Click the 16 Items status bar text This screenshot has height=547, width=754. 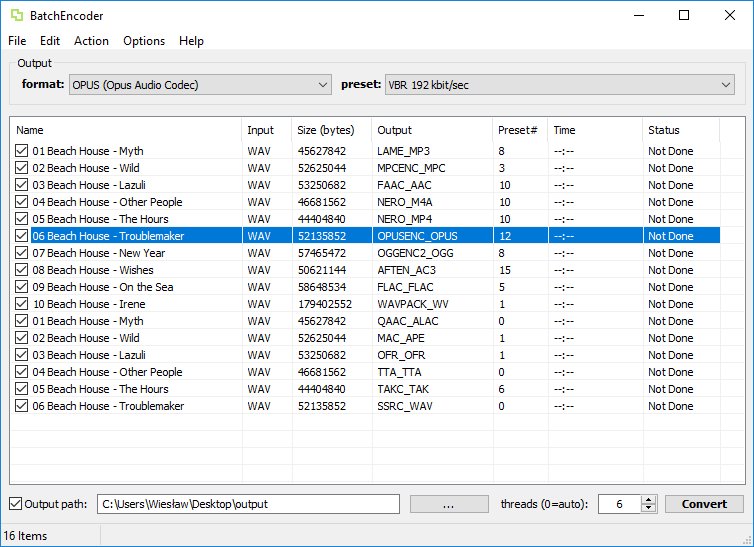(25, 535)
